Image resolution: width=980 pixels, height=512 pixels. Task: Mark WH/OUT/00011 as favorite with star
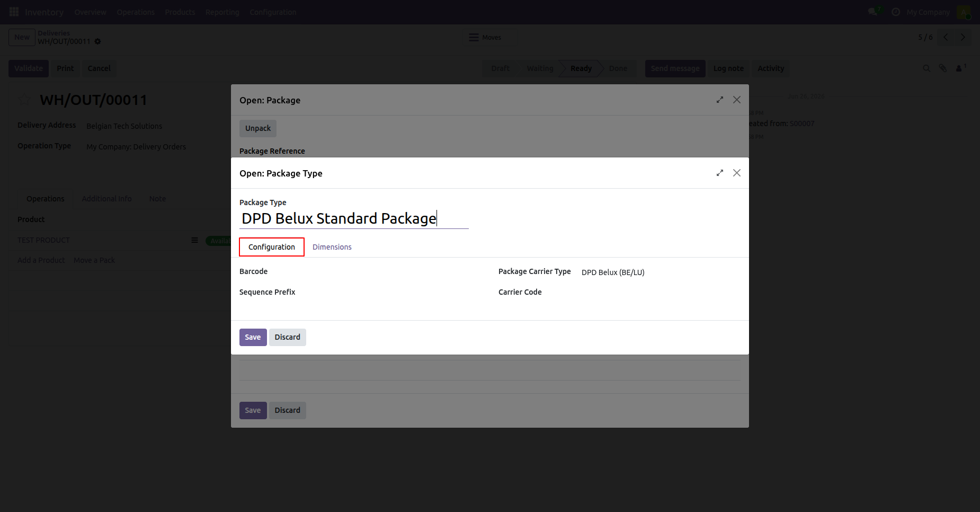25,100
